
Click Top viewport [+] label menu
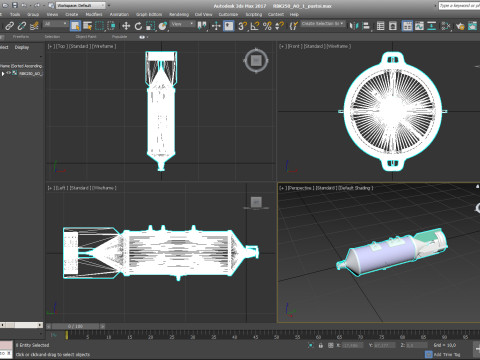[51, 46]
